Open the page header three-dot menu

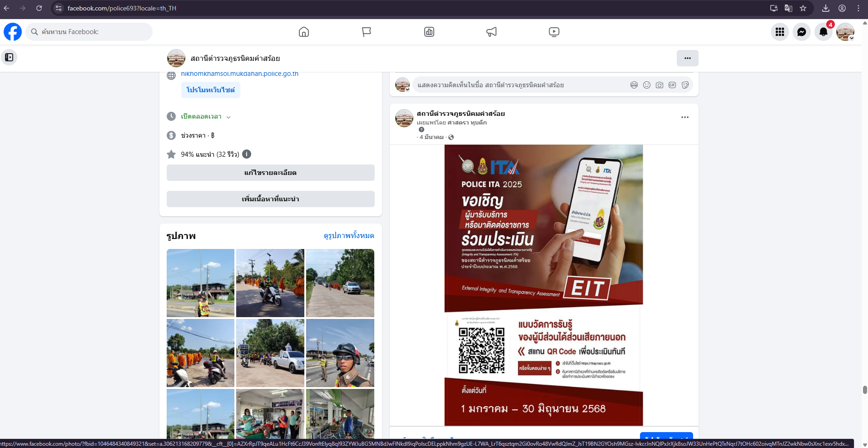point(687,58)
